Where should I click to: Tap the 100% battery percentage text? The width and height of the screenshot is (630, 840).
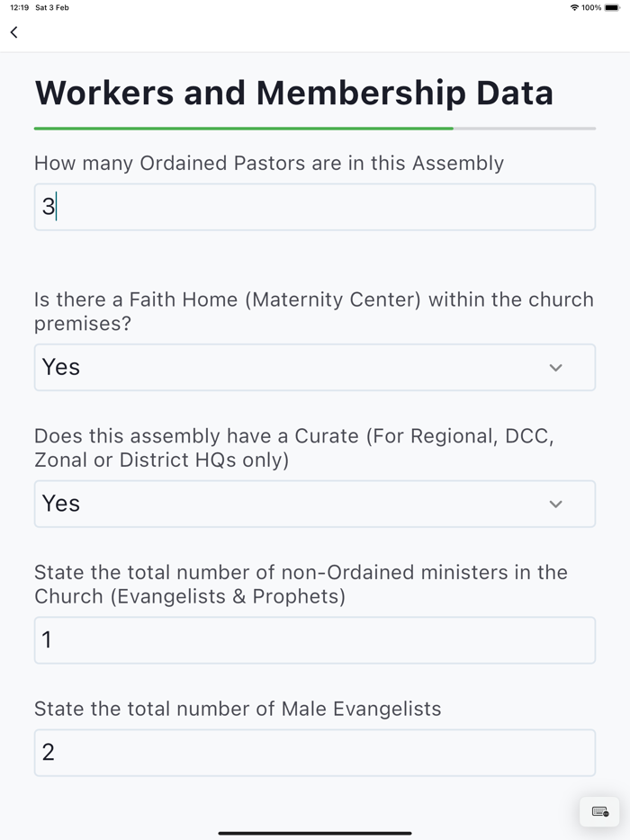point(591,7)
